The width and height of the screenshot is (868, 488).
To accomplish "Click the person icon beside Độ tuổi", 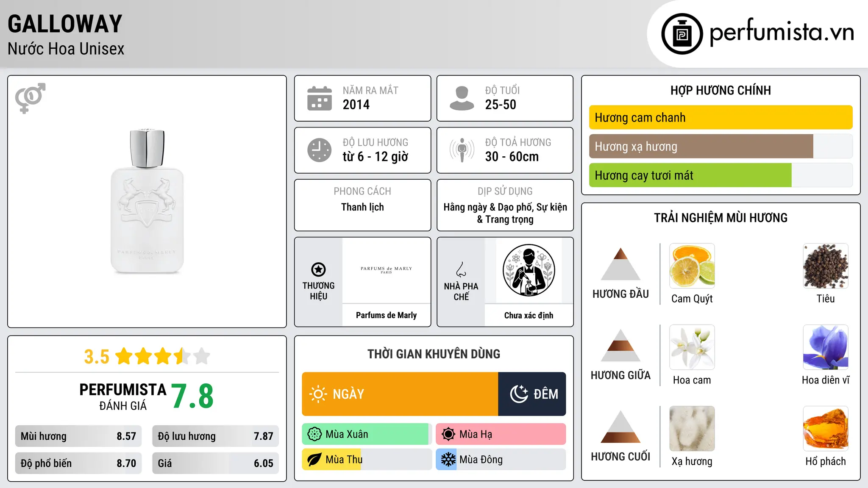I will pos(462,98).
